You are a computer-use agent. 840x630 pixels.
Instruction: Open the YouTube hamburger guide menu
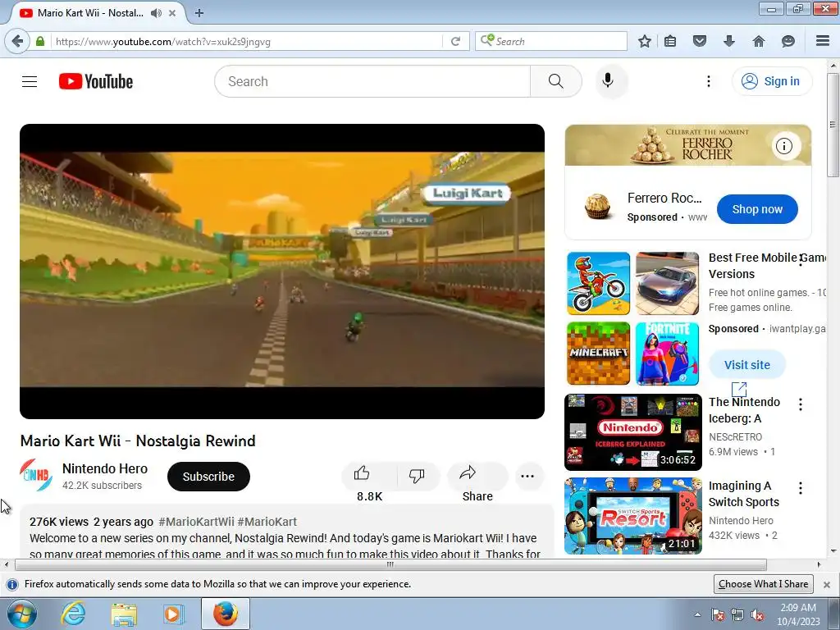[x=30, y=81]
